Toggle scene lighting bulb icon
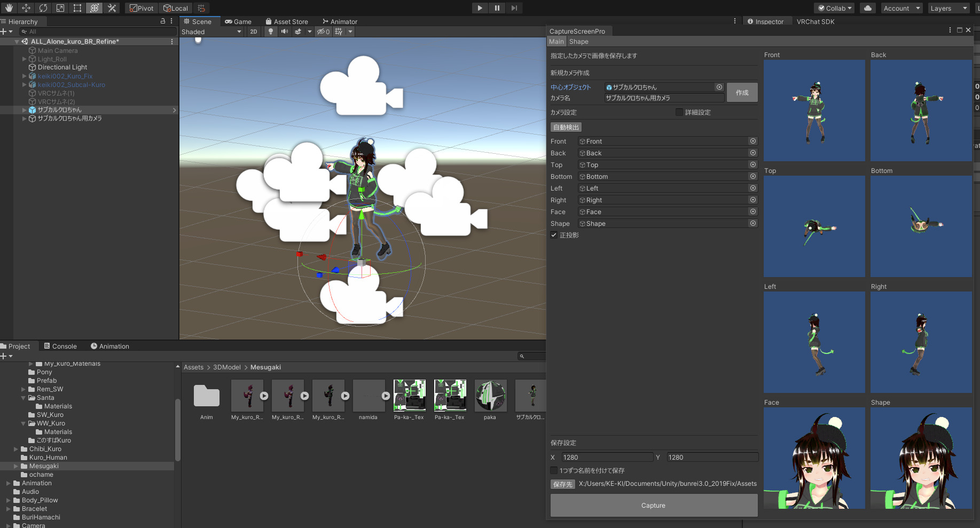The width and height of the screenshot is (980, 528). [271, 31]
